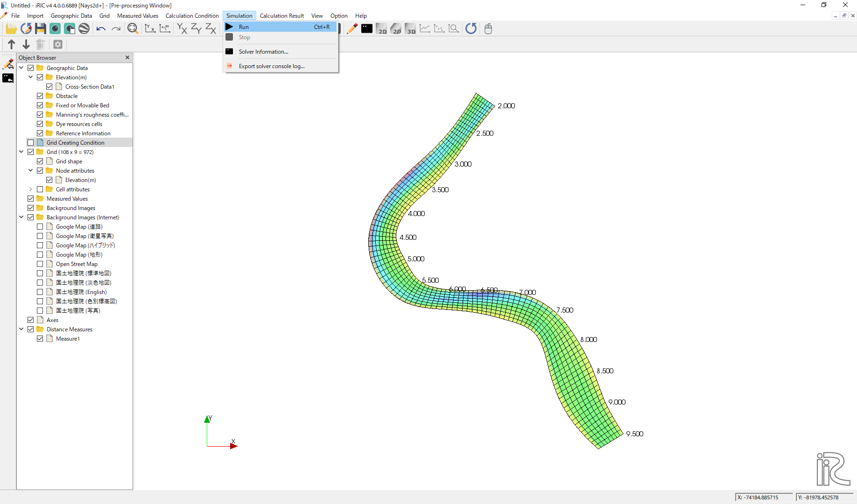
Task: Click the Undo arrow icon
Action: point(101,29)
